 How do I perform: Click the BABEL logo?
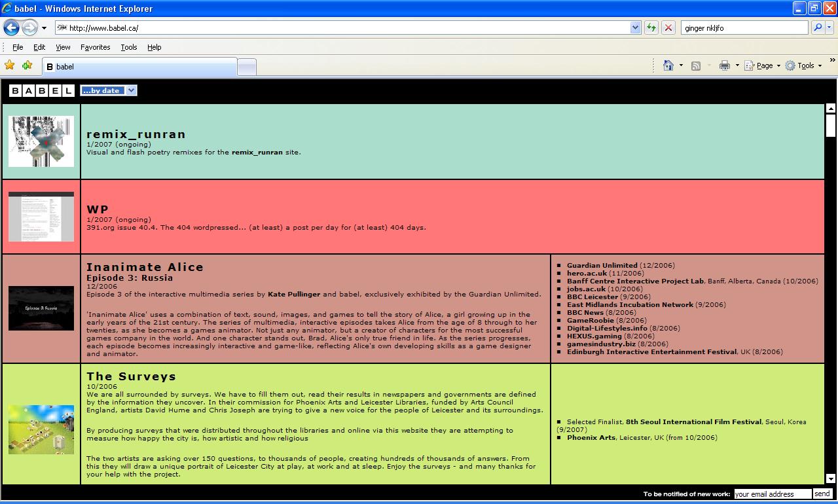41,91
